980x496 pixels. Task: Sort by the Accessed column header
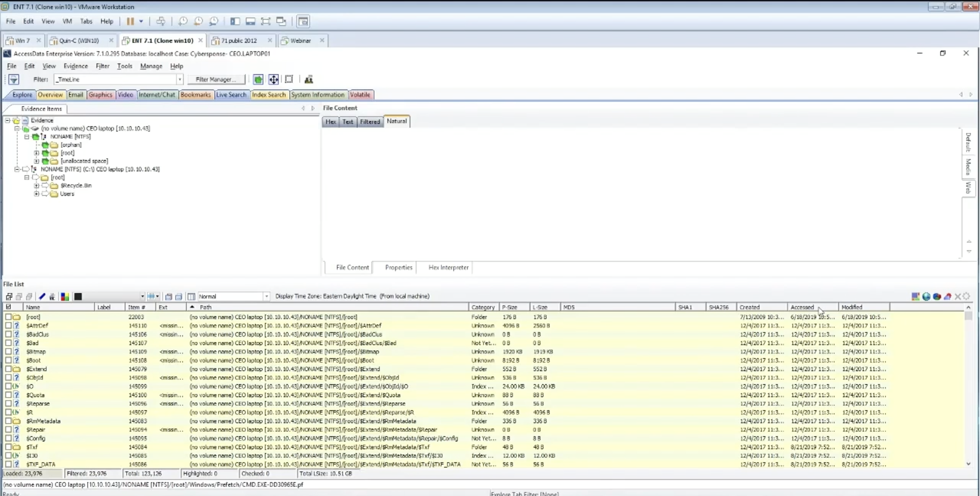(x=812, y=307)
